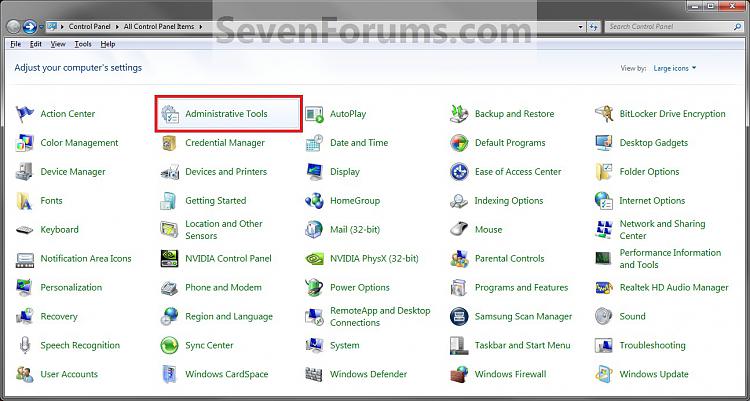Open the Edit menu
Screen dimensions: 750x401
click(36, 44)
